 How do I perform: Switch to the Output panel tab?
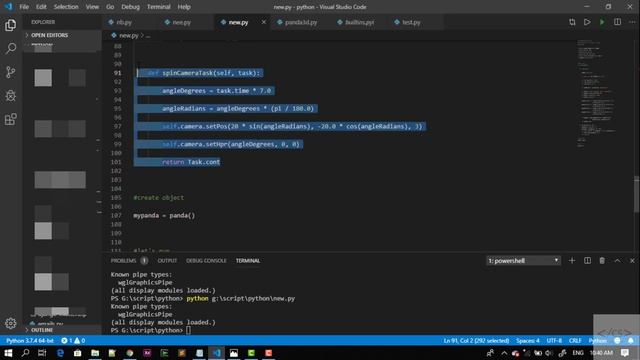[167, 260]
